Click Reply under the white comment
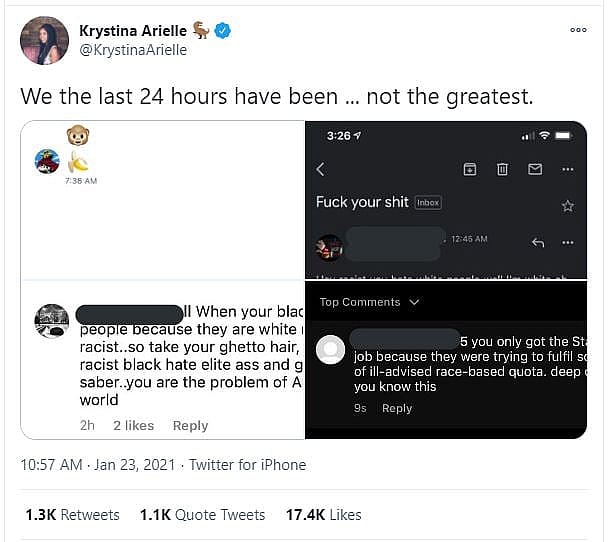The image size is (612, 542). (x=190, y=425)
